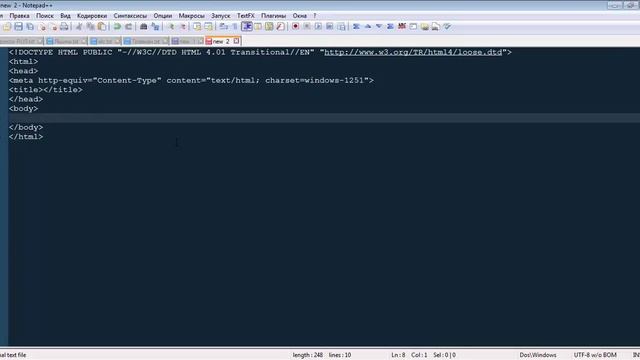
Task: Click the Zoom In toolbar icon
Action: coord(171,27)
